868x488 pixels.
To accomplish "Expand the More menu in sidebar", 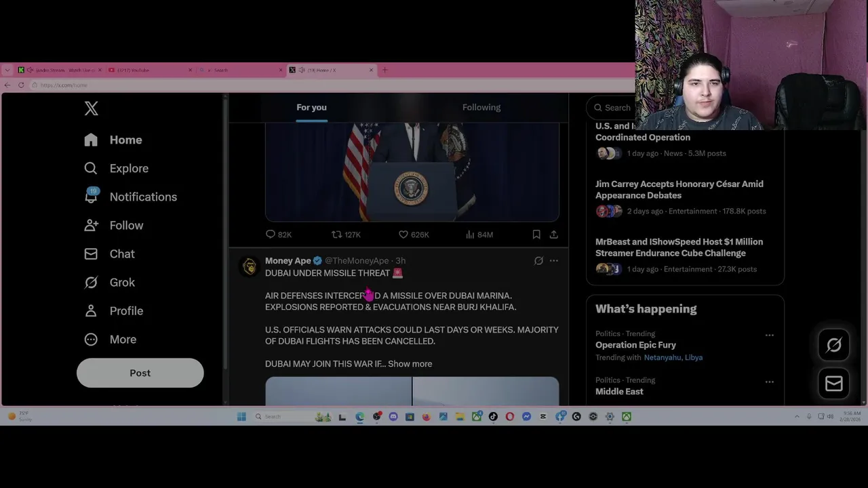I will point(110,339).
